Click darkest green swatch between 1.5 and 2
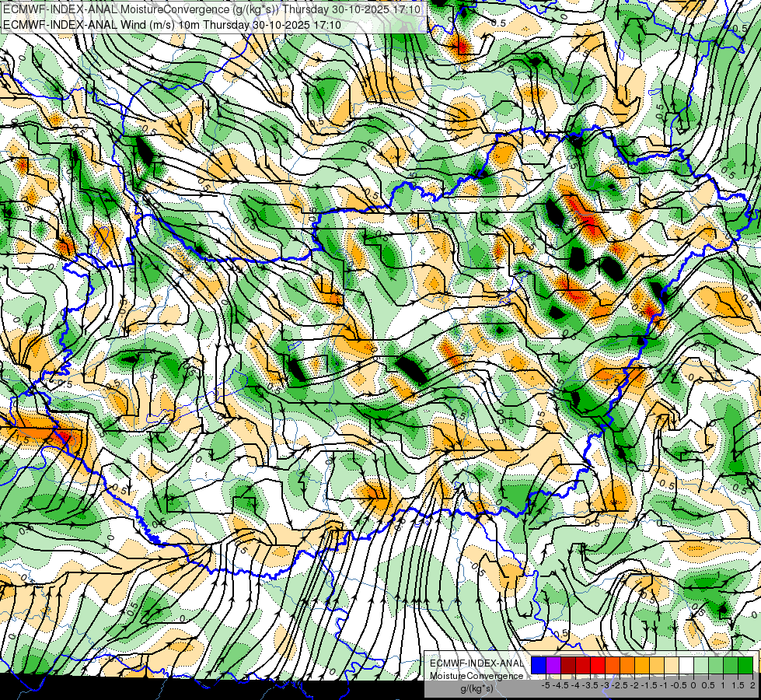The width and height of the screenshot is (761, 700). coord(745,666)
